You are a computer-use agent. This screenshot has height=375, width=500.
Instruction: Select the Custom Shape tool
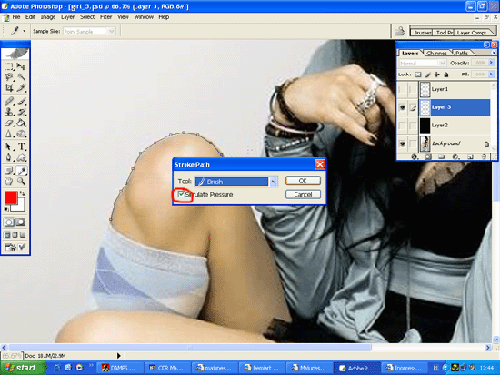(x=21, y=158)
